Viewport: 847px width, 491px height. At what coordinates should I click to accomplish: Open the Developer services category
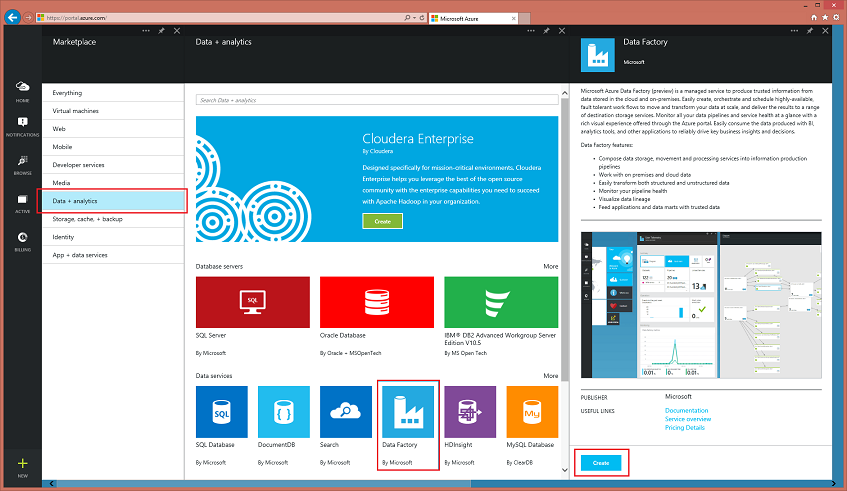[x=113, y=165]
